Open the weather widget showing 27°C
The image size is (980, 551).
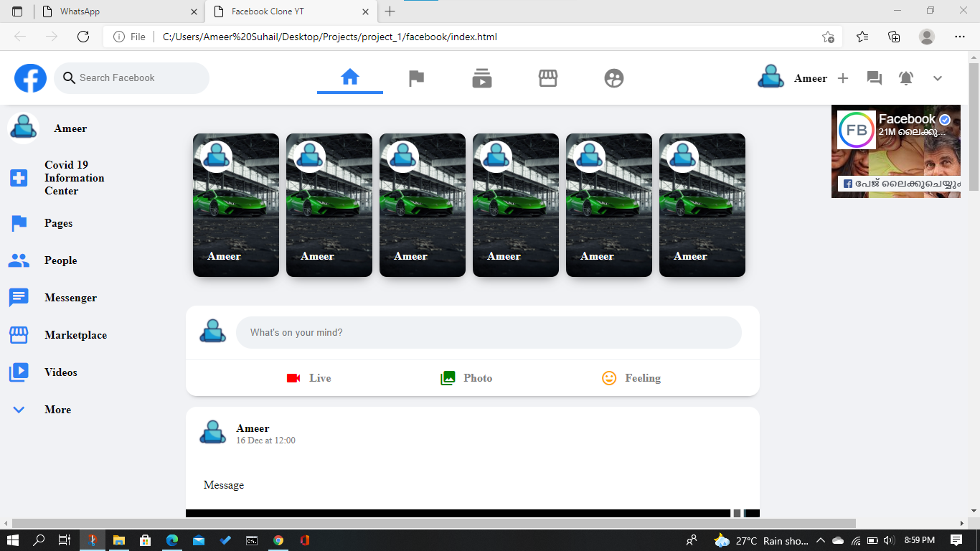point(761,540)
